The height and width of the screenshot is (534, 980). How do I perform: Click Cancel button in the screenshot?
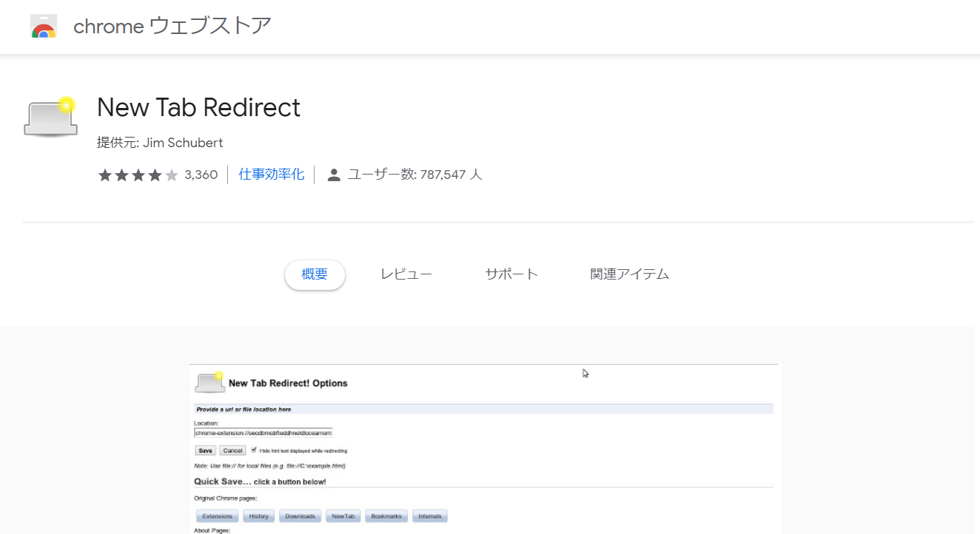[232, 450]
